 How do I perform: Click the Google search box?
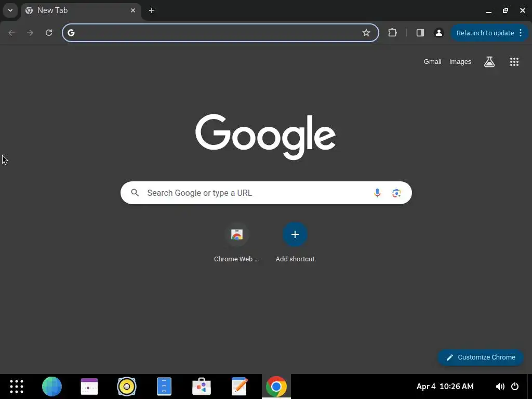pyautogui.click(x=266, y=193)
